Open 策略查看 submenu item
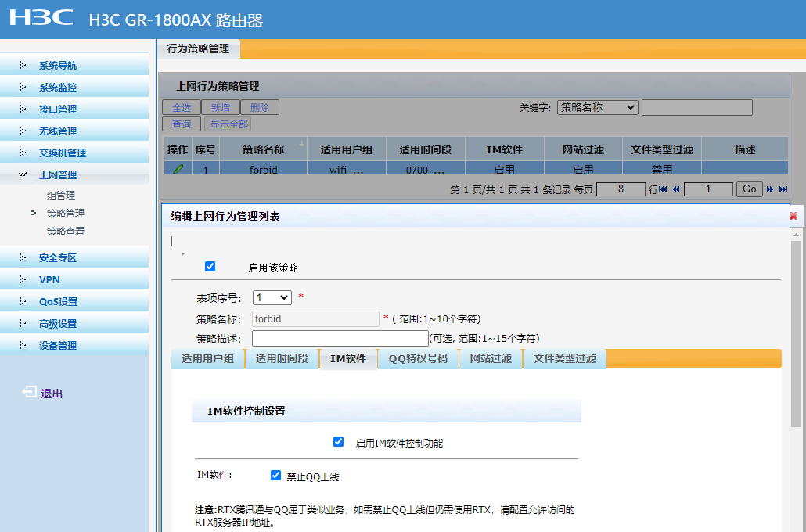This screenshot has width=806, height=532. (x=65, y=232)
